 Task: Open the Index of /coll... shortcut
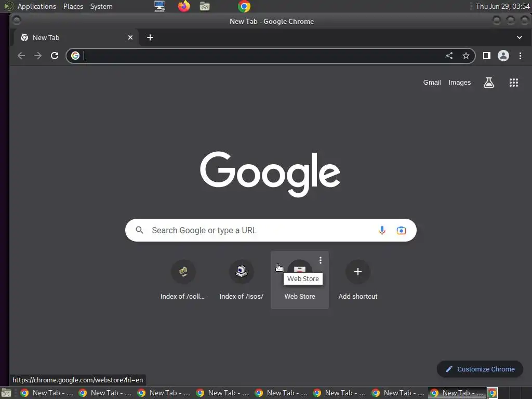183,280
